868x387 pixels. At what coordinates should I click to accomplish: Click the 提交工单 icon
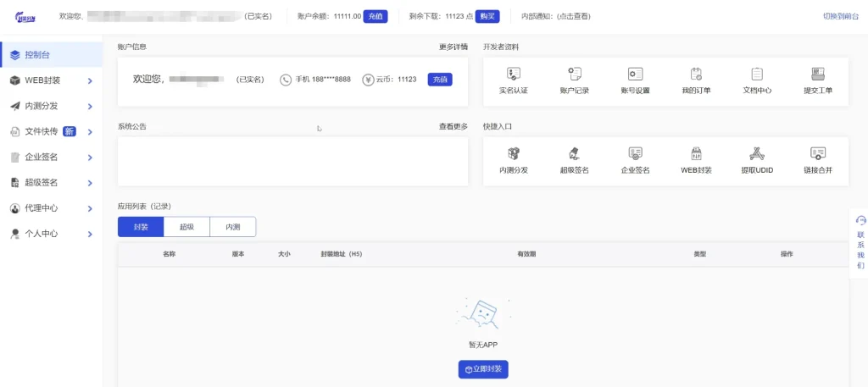pos(818,75)
